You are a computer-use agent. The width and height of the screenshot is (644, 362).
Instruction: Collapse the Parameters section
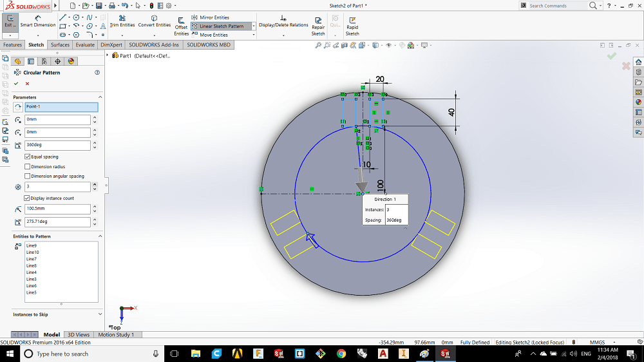pos(100,97)
